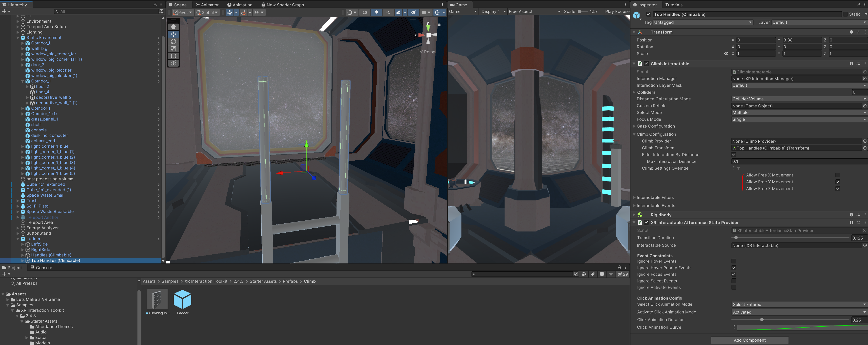
Task: Select the Scale tool in Scene toolbar
Action: (173, 48)
